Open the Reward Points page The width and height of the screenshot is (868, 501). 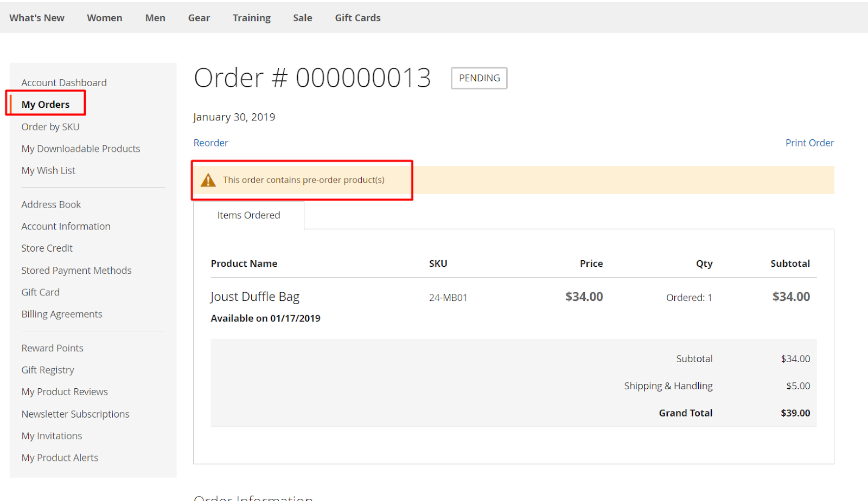coord(53,348)
